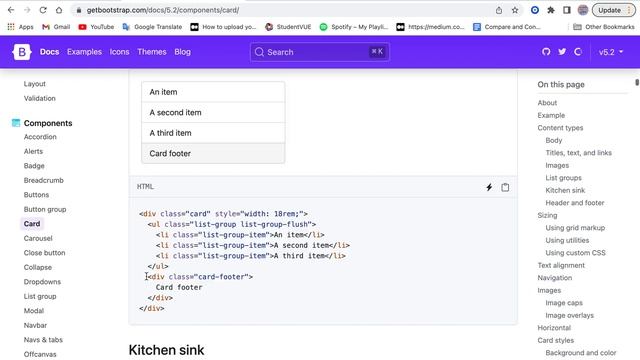Copy the HTML code to clipboard
The width and height of the screenshot is (640, 360).
(x=505, y=187)
